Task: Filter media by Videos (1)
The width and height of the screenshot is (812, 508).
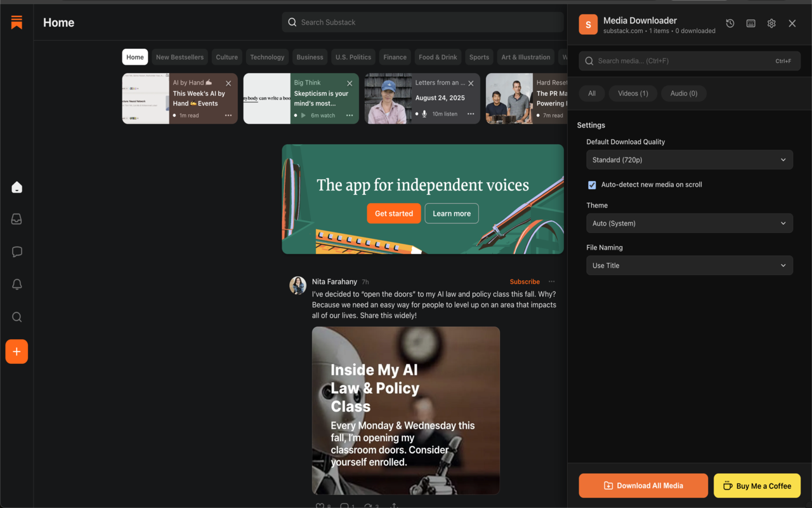Action: tap(633, 93)
